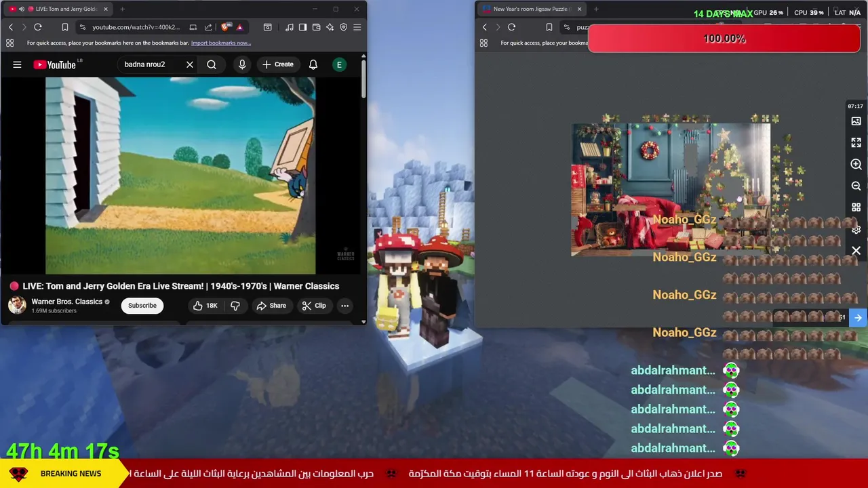Viewport: 868px width, 488px height.
Task: Close the Tom and Jerry tab
Action: click(x=105, y=9)
